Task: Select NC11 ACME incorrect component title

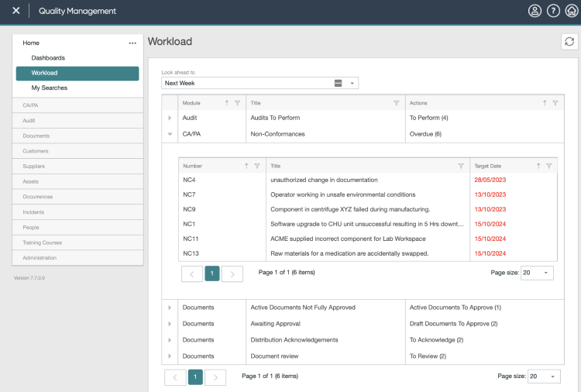Action: pyautogui.click(x=348, y=239)
